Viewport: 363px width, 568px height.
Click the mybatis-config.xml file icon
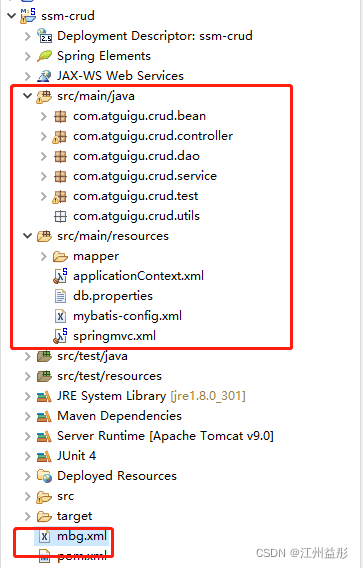pos(60,316)
